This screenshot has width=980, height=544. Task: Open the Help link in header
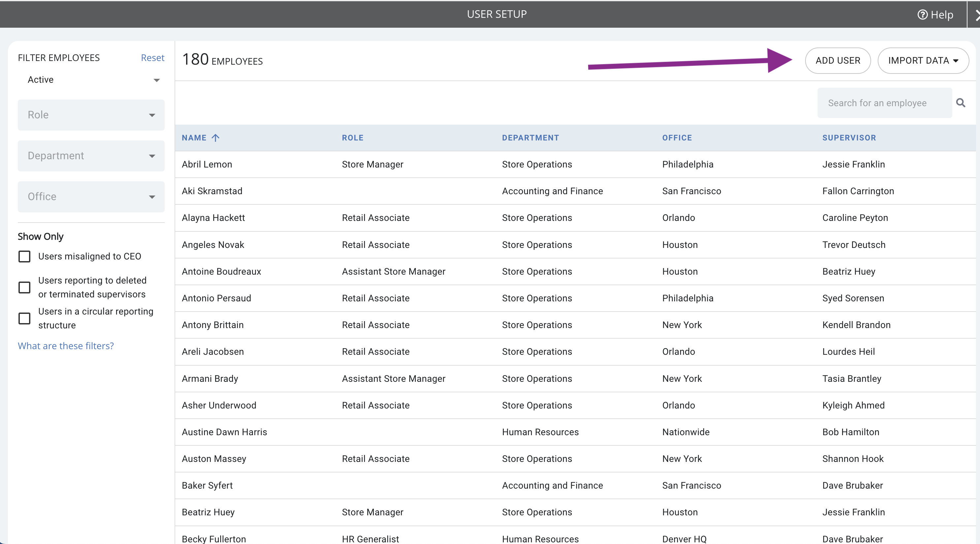[935, 15]
